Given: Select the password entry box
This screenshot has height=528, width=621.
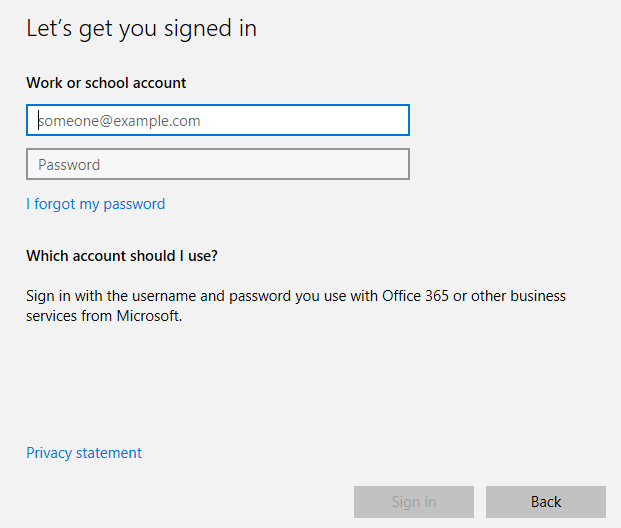Looking at the screenshot, I should [x=218, y=164].
